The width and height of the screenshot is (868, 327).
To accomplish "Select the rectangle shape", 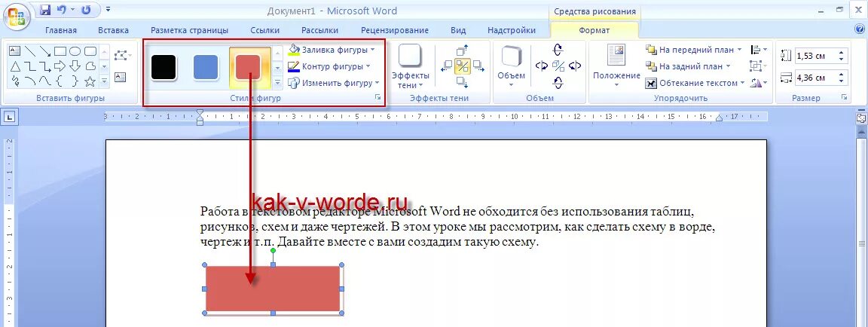I will 60,51.
